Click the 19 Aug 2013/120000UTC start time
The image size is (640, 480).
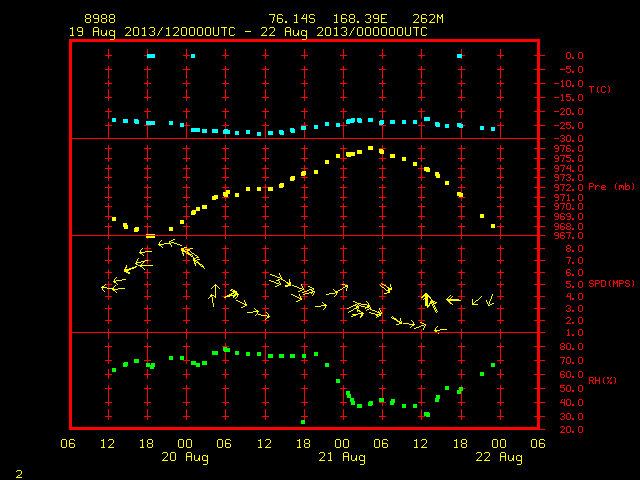pyautogui.click(x=152, y=32)
